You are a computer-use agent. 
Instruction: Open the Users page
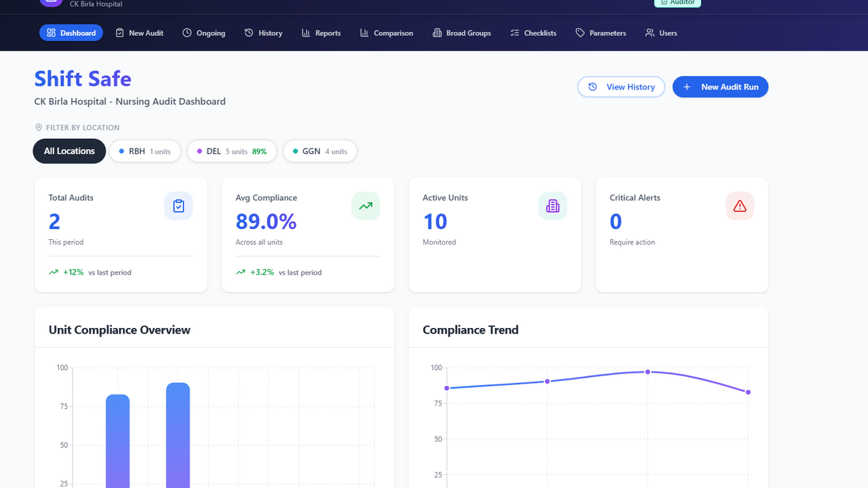[661, 33]
